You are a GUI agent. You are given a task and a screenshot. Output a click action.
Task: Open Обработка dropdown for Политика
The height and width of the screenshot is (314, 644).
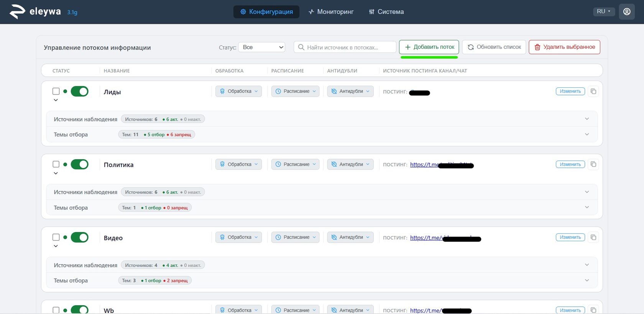[x=239, y=164]
